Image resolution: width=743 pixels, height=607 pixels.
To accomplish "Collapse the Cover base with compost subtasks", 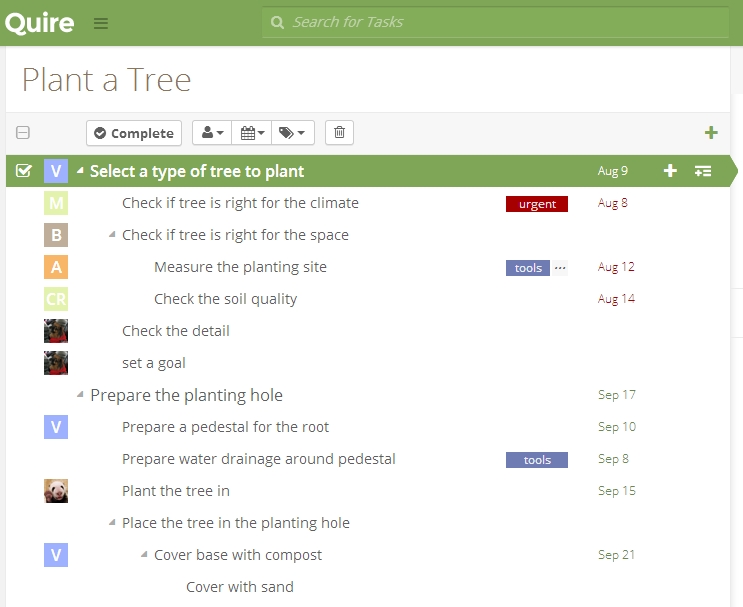I will click(144, 554).
